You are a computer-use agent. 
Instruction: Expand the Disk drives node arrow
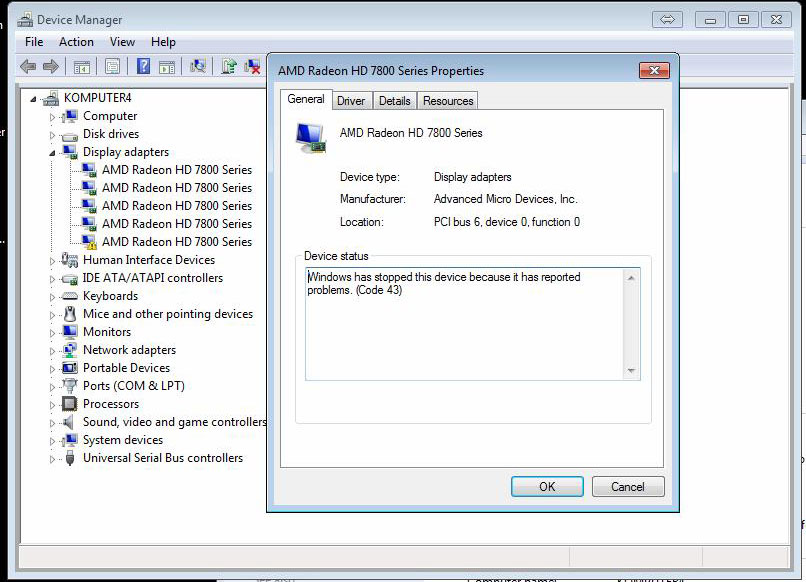pos(52,135)
